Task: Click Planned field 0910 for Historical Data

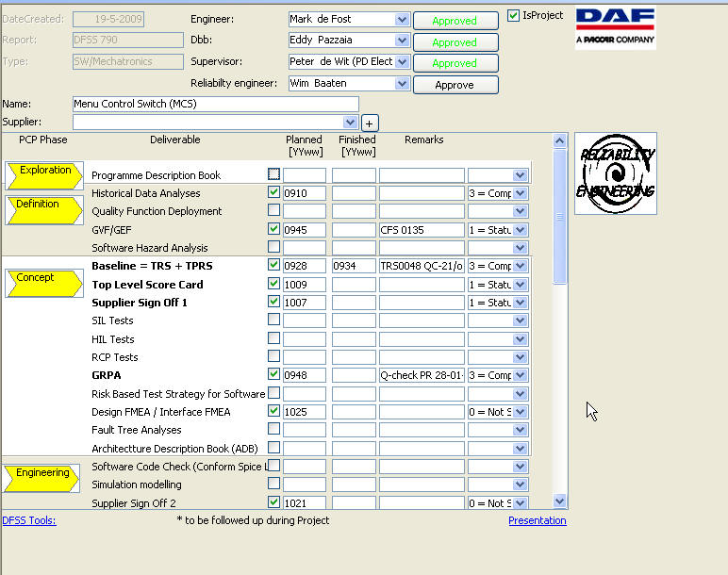Action: (x=305, y=193)
